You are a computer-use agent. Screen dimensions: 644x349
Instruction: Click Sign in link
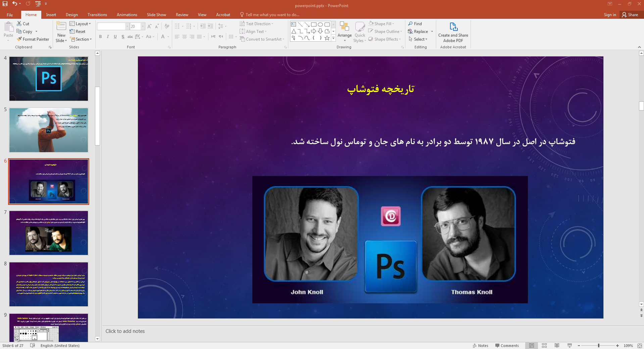click(610, 15)
